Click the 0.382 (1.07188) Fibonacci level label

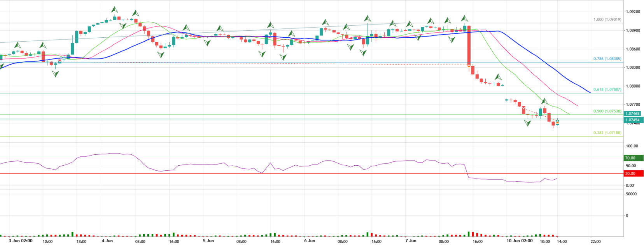[x=607, y=133]
